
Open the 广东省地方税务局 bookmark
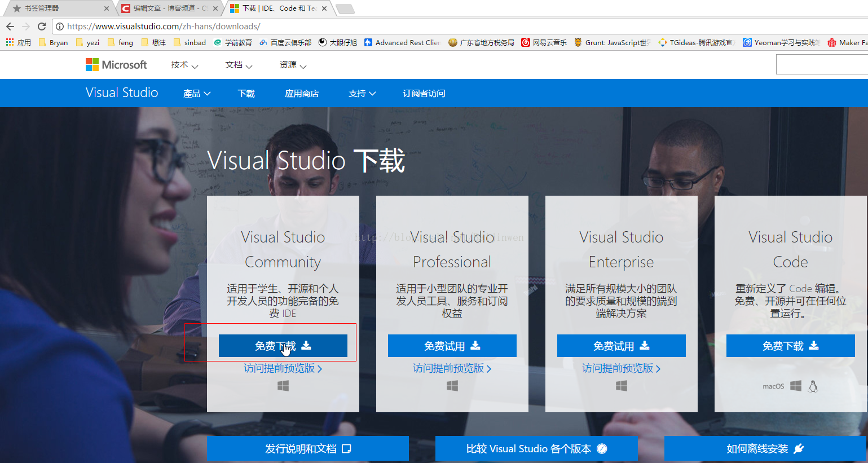coord(482,42)
